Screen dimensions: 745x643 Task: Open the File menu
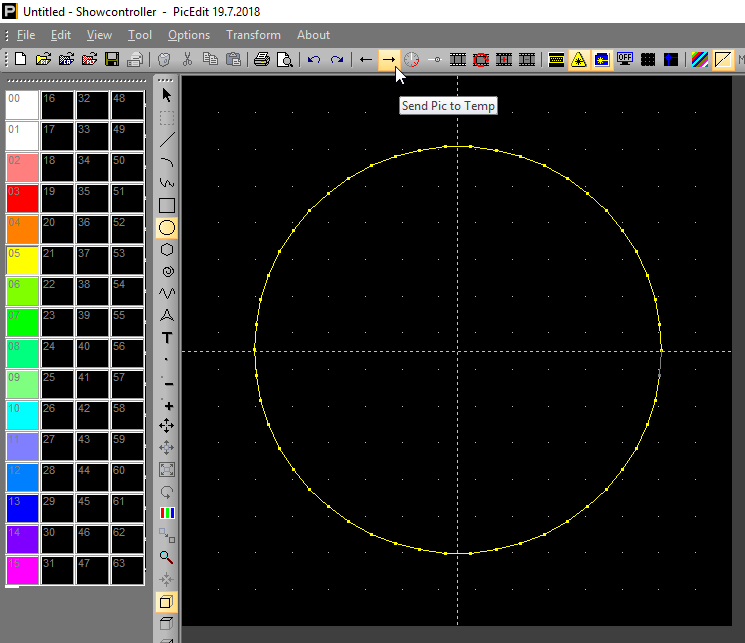coord(26,35)
